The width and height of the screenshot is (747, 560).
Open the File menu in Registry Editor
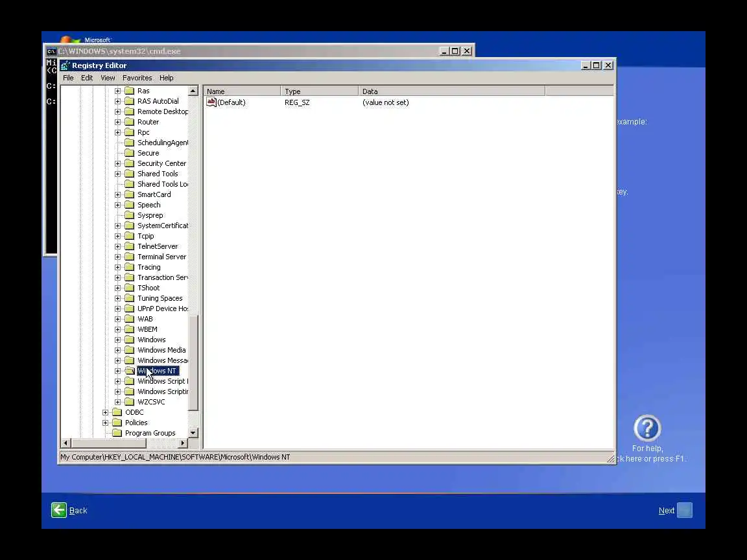click(68, 78)
